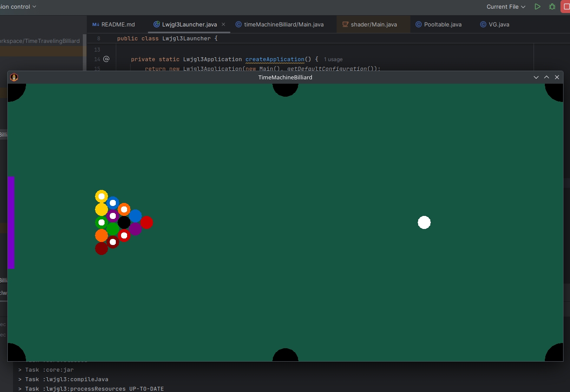Click the createApplication method name
Image resolution: width=570 pixels, height=392 pixels.
click(x=275, y=59)
